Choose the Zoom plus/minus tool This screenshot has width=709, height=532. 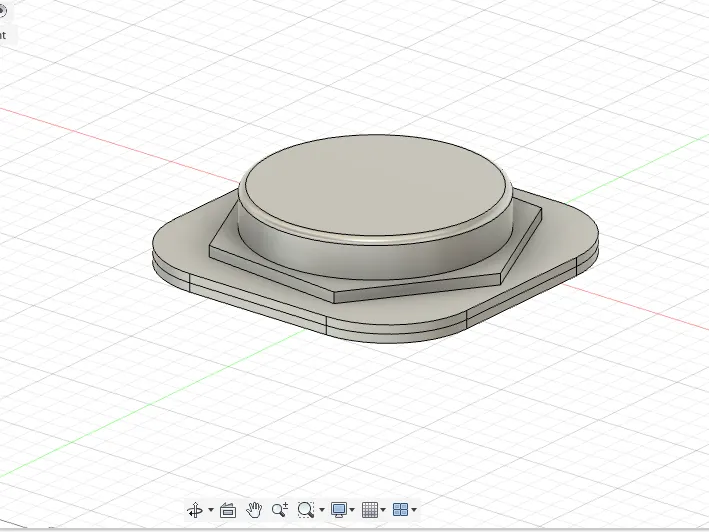(280, 510)
